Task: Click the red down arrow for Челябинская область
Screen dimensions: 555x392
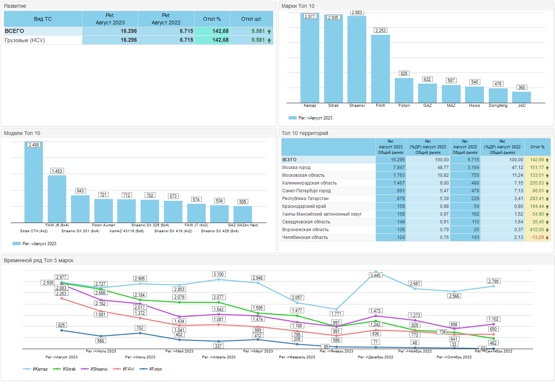Action: [x=547, y=237]
